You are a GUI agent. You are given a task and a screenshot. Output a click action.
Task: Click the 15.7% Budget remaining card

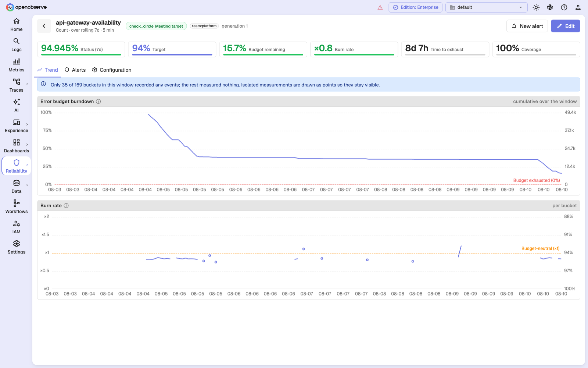(x=263, y=49)
